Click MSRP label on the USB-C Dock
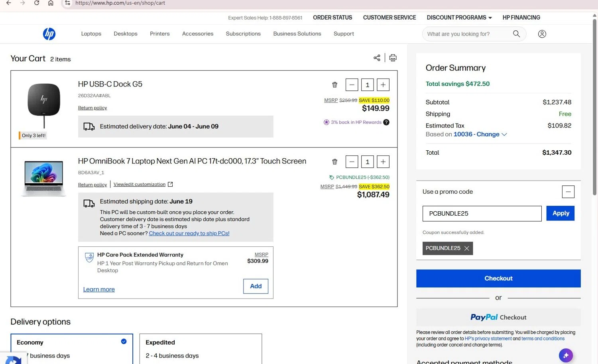 331,100
